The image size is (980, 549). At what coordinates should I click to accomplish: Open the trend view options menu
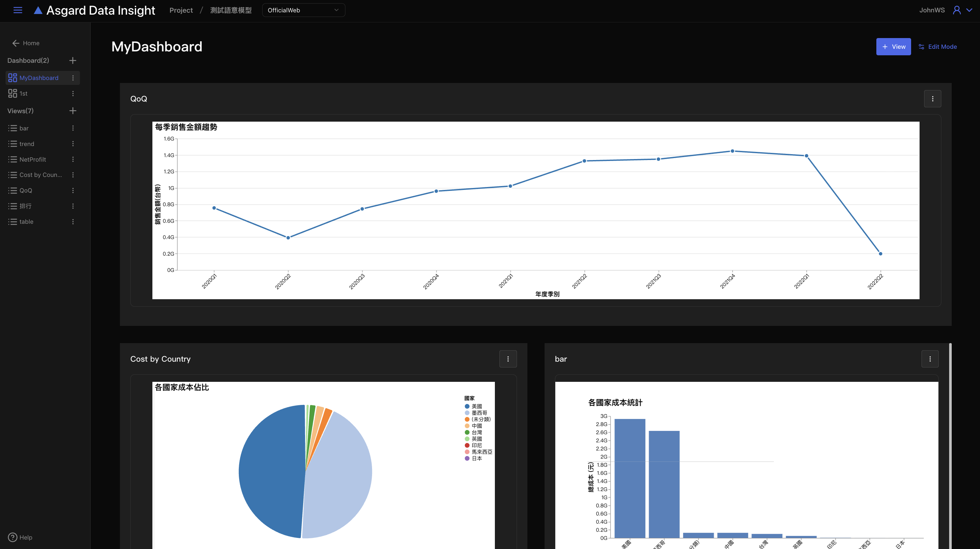[x=73, y=144]
